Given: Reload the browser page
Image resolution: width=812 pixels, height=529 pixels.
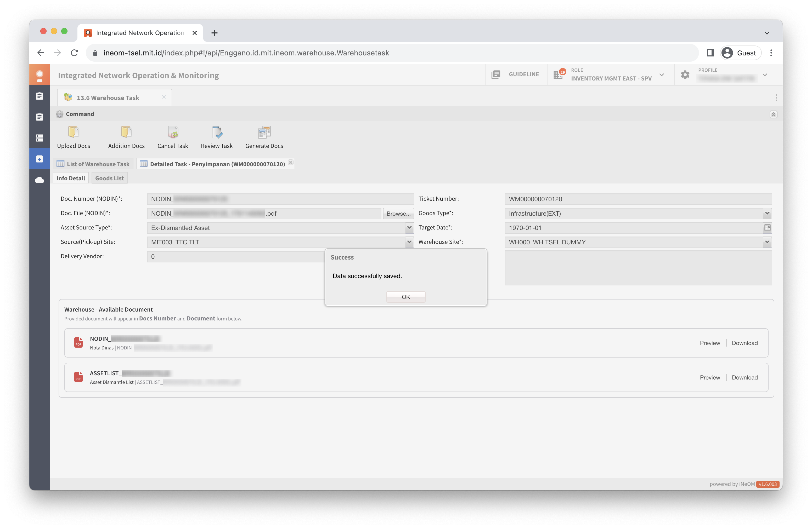Looking at the screenshot, I should [x=74, y=53].
